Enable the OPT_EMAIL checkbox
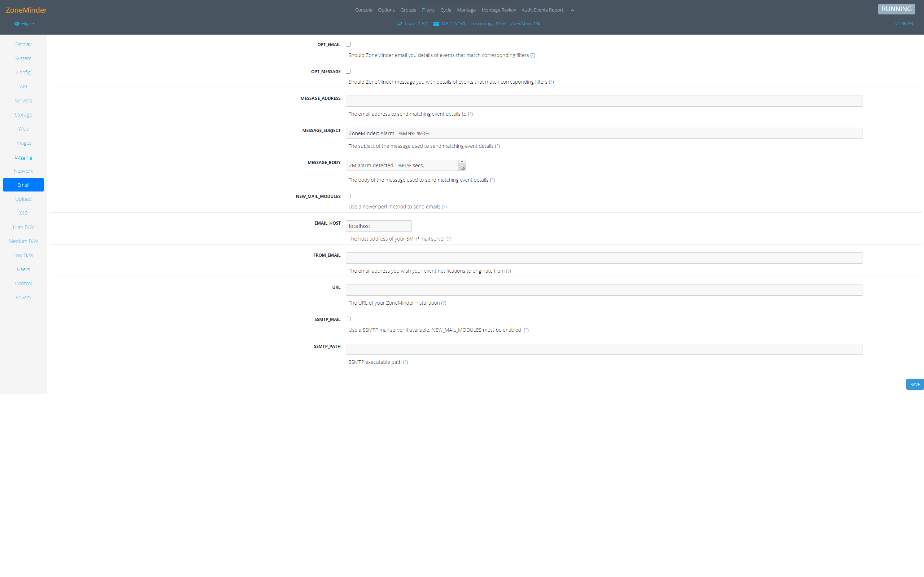 pyautogui.click(x=348, y=44)
